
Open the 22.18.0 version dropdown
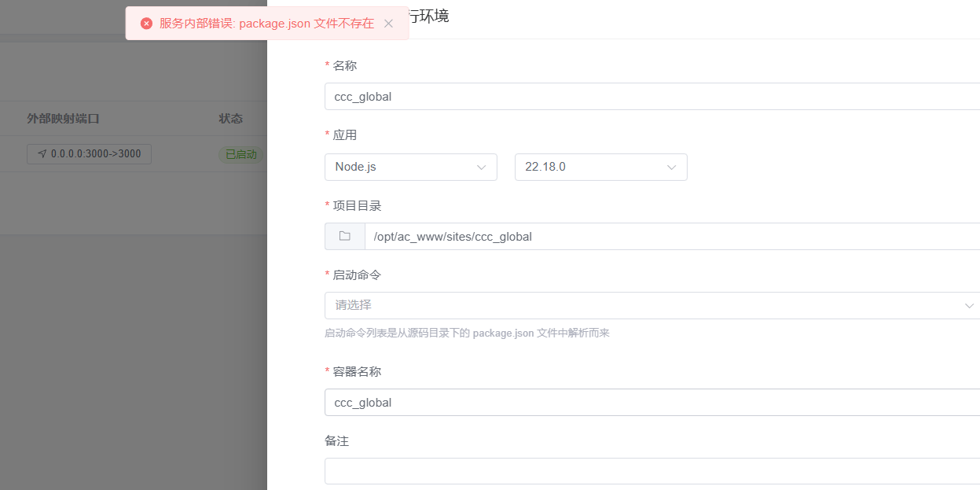[x=601, y=167]
